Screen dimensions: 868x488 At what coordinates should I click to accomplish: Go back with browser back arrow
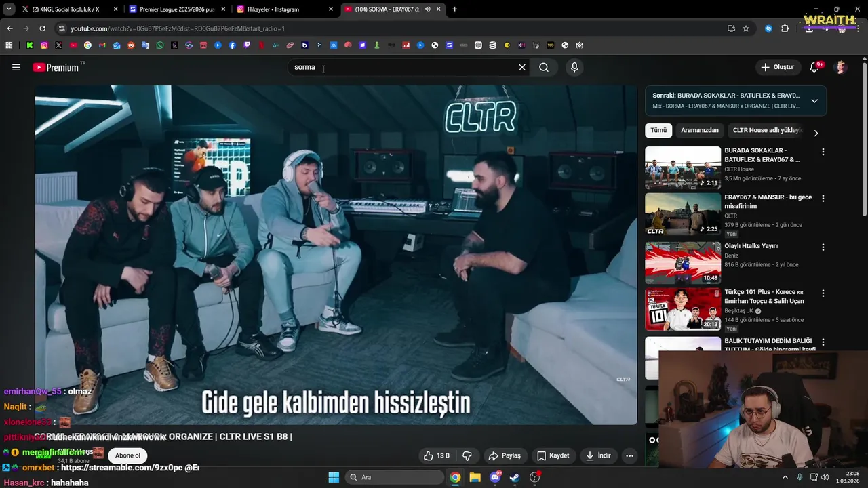point(9,28)
